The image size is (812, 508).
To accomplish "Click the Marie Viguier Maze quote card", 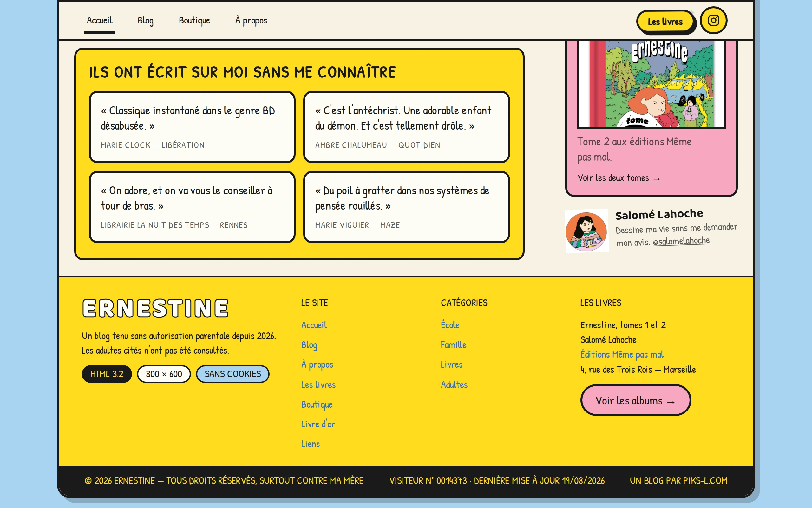I will click(x=406, y=207).
